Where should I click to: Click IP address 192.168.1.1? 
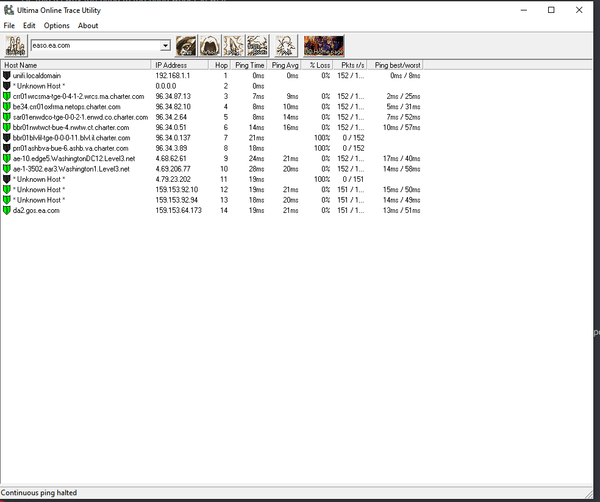click(173, 75)
